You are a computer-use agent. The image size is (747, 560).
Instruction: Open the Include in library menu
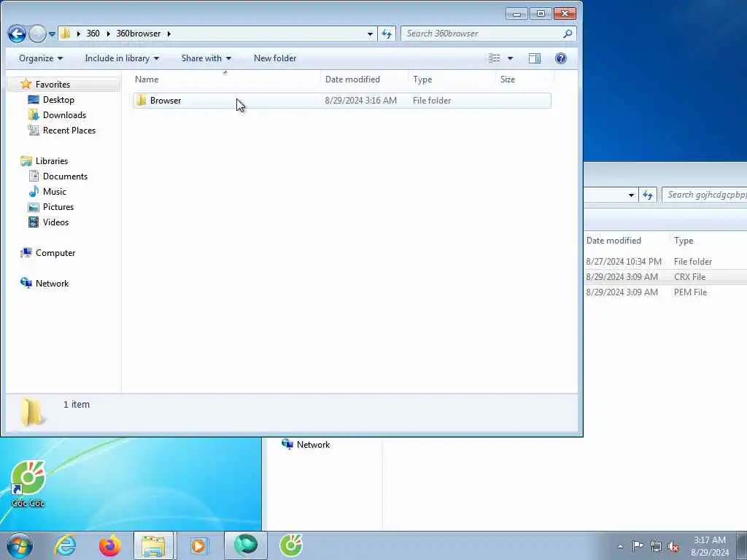pyautogui.click(x=122, y=58)
